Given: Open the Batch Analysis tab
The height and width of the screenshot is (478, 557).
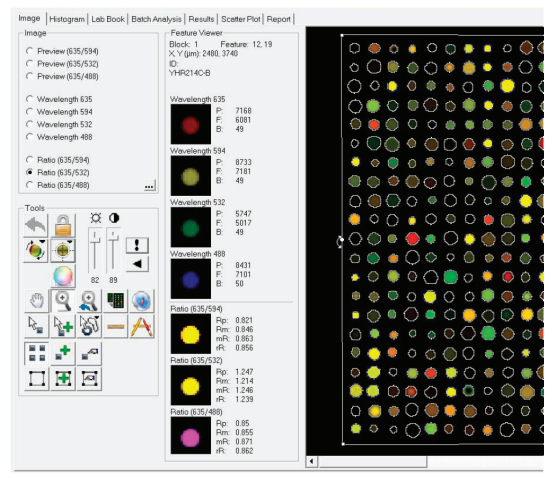Looking at the screenshot, I should tap(156, 19).
